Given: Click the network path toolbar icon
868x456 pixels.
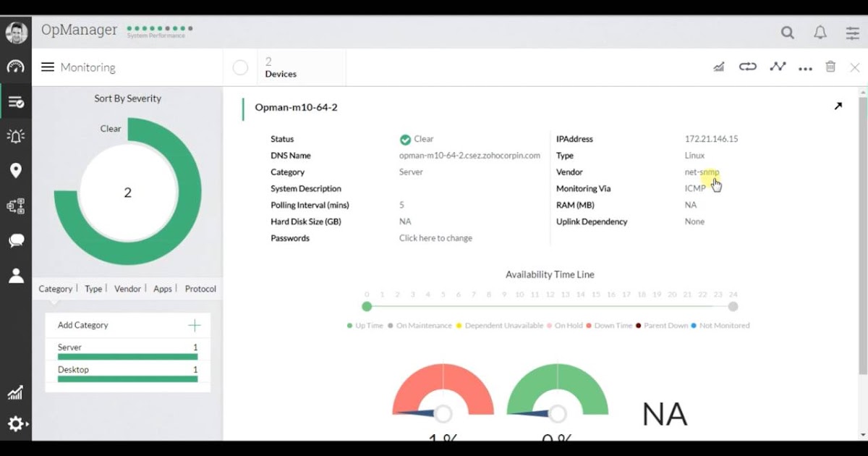Looking at the screenshot, I should coord(778,67).
